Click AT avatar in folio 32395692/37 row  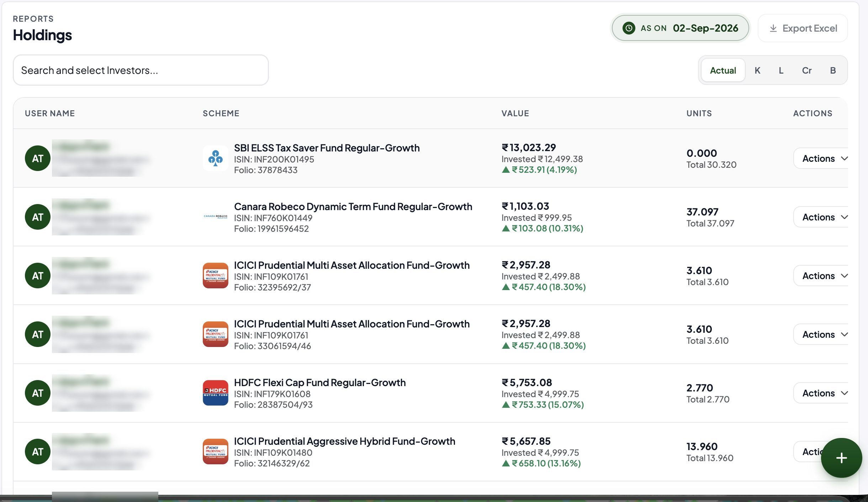click(x=38, y=276)
